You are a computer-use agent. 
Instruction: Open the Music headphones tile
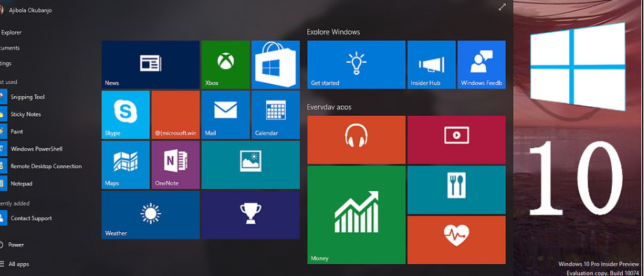click(356, 140)
